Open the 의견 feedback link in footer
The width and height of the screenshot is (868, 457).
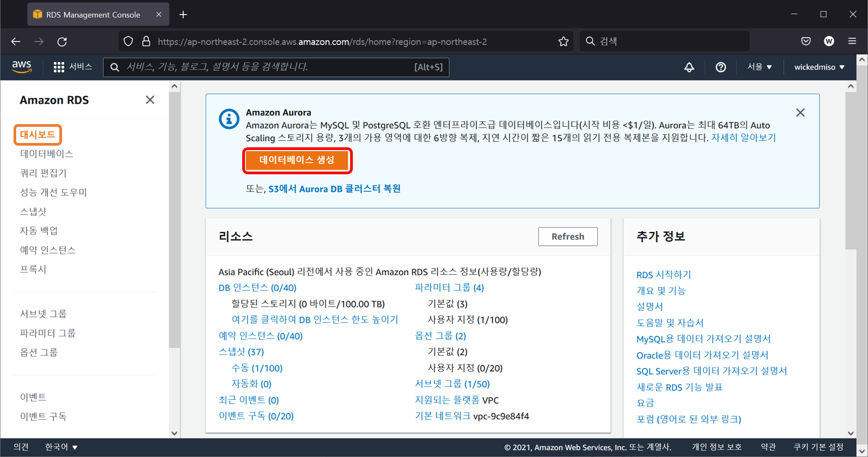21,447
